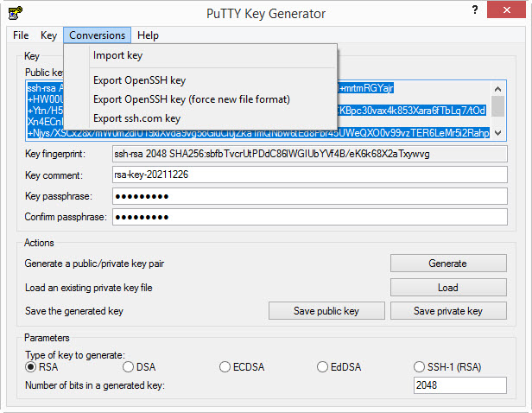Select the ECDSA key type
Image resolution: width=532 pixels, height=413 pixels.
[x=242, y=367]
